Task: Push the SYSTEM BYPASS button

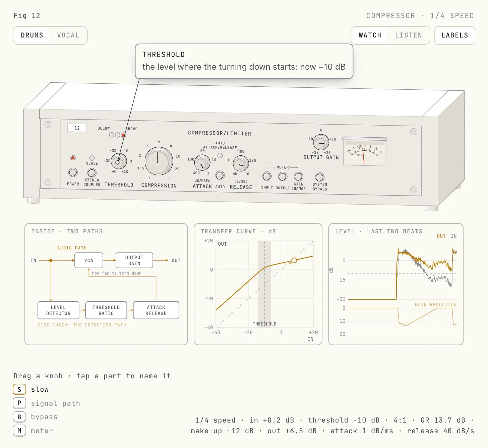Action: point(320,177)
